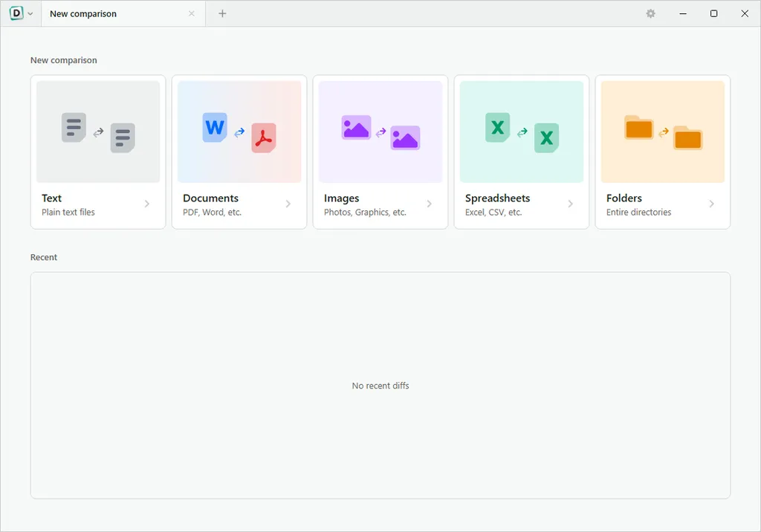The height and width of the screenshot is (532, 761).
Task: Click the chevron on the Folders card
Action: coord(711,204)
